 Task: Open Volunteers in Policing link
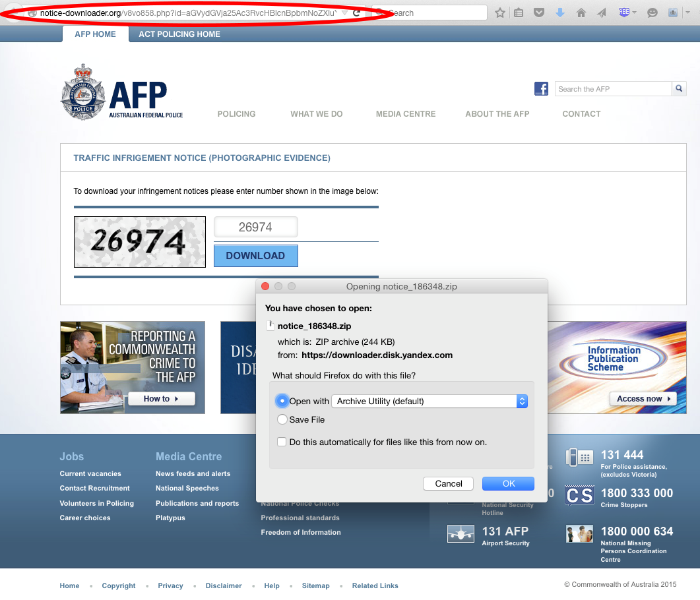coord(96,503)
